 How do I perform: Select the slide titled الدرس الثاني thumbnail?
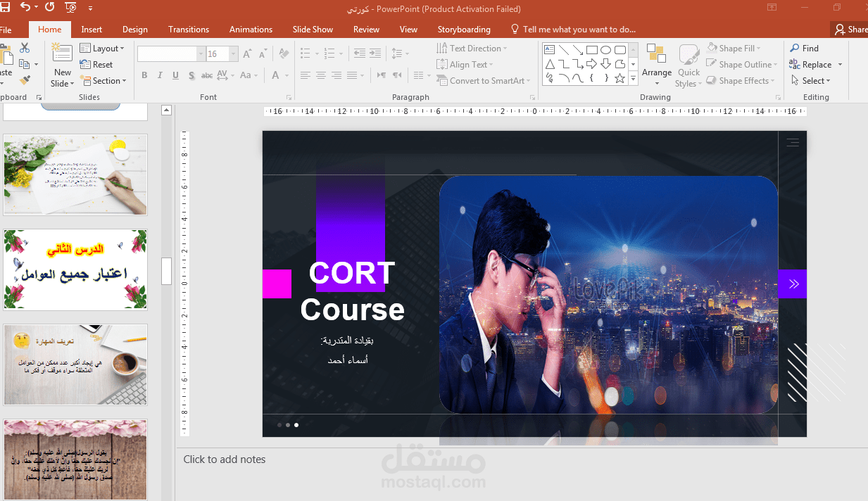pyautogui.click(x=75, y=269)
